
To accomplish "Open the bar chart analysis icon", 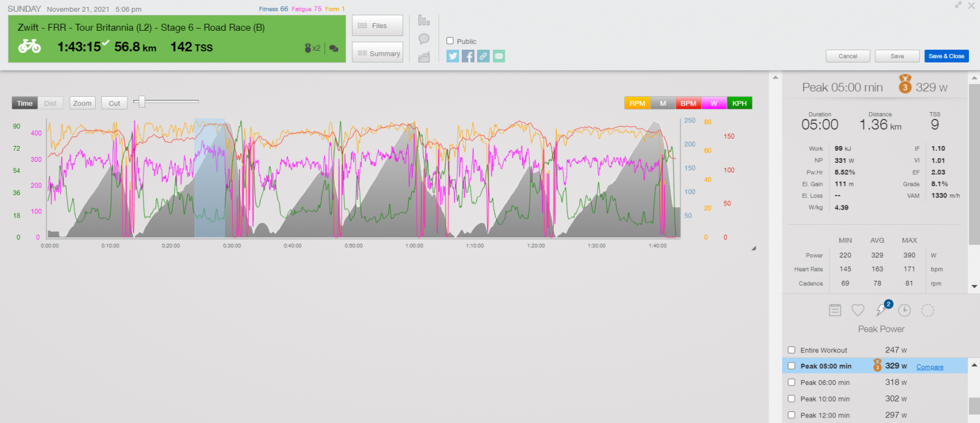I will [x=424, y=21].
